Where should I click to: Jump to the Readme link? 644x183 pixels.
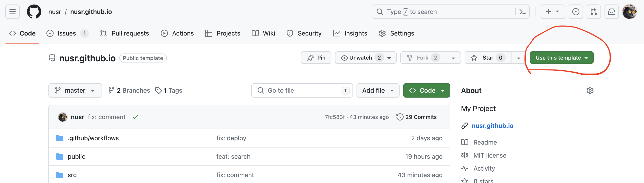point(479,142)
